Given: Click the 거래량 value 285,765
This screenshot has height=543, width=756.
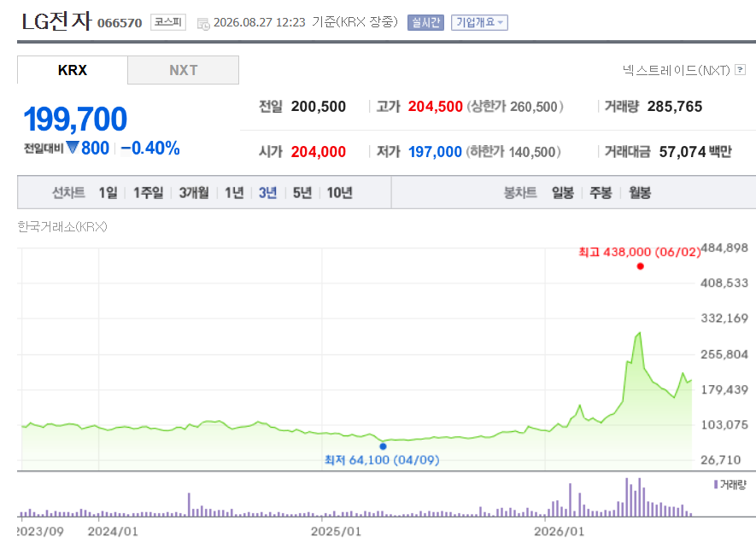Looking at the screenshot, I should [675, 107].
